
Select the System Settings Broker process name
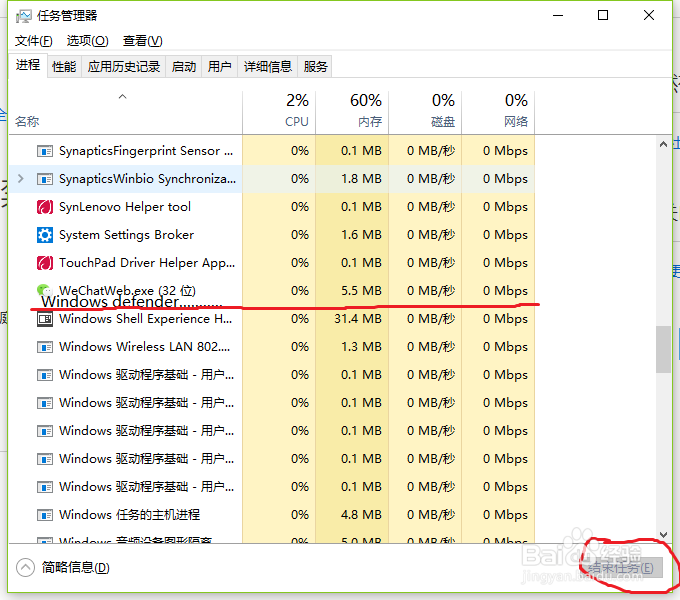point(126,235)
